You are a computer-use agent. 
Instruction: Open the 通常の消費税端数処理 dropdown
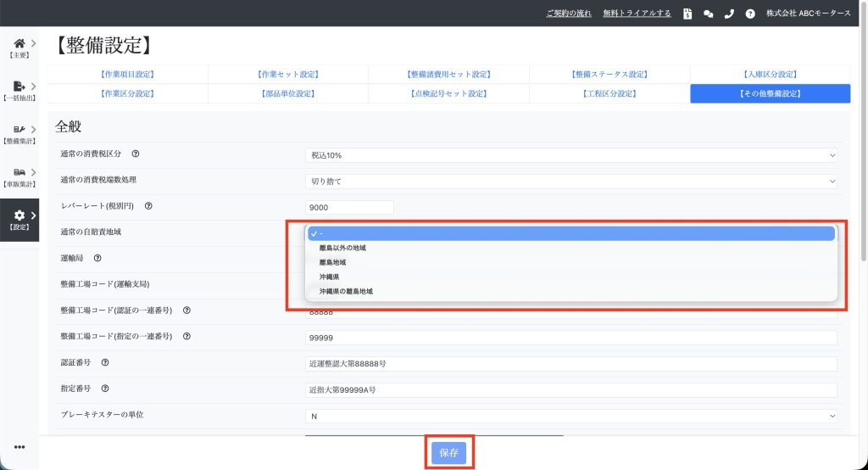[x=571, y=181]
